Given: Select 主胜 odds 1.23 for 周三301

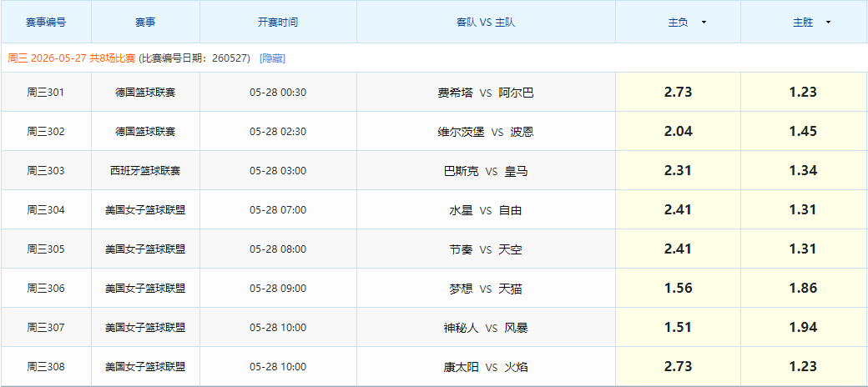Looking at the screenshot, I should pos(804,93).
